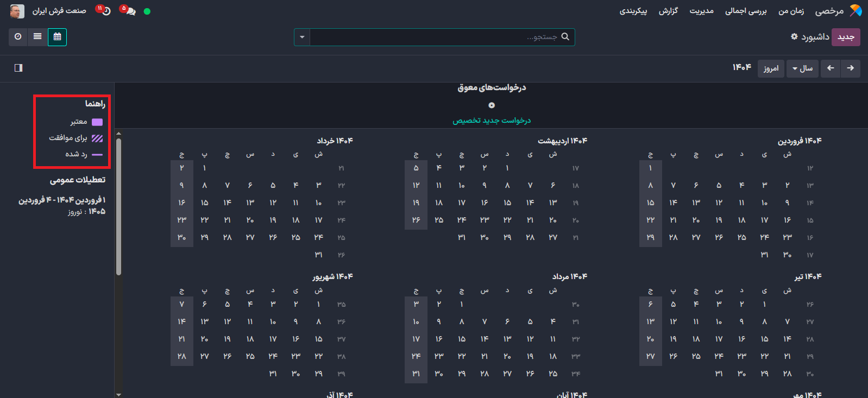Screen dimensions: 868x398
Task: Click the gear icon next to داشبورد
Action: pyautogui.click(x=794, y=36)
